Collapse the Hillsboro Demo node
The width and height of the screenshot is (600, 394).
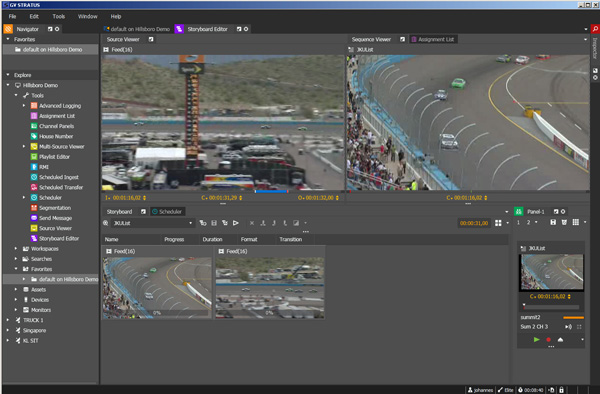pyautogui.click(x=8, y=85)
